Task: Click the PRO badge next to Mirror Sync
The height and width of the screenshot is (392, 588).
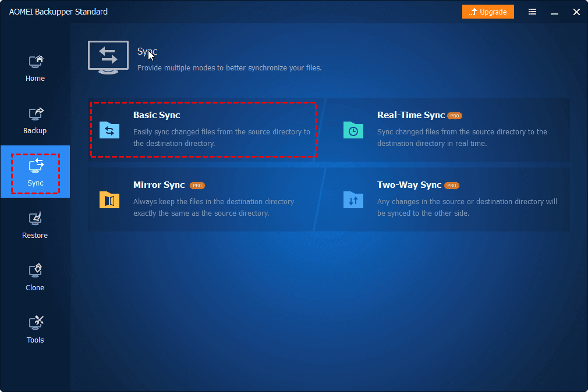Action: pyautogui.click(x=197, y=186)
